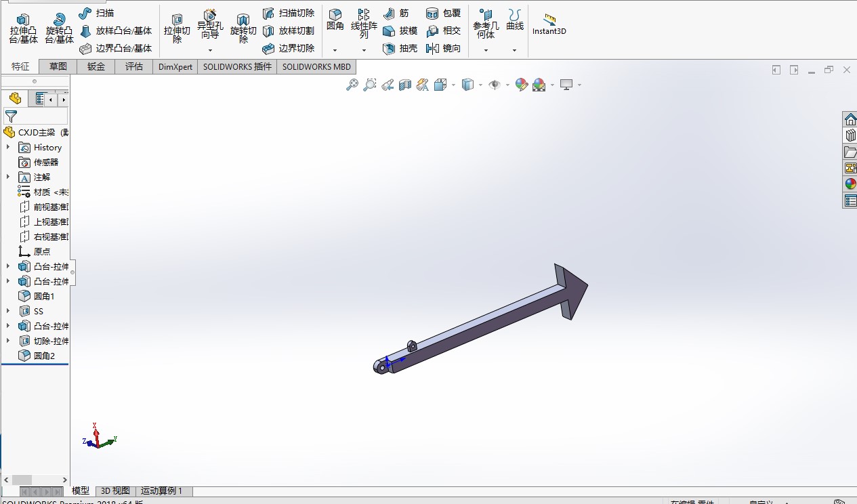Viewport: 857px width, 504px height.
Task: Choose the 放样凸台/基体 loft tool
Action: tap(116, 30)
